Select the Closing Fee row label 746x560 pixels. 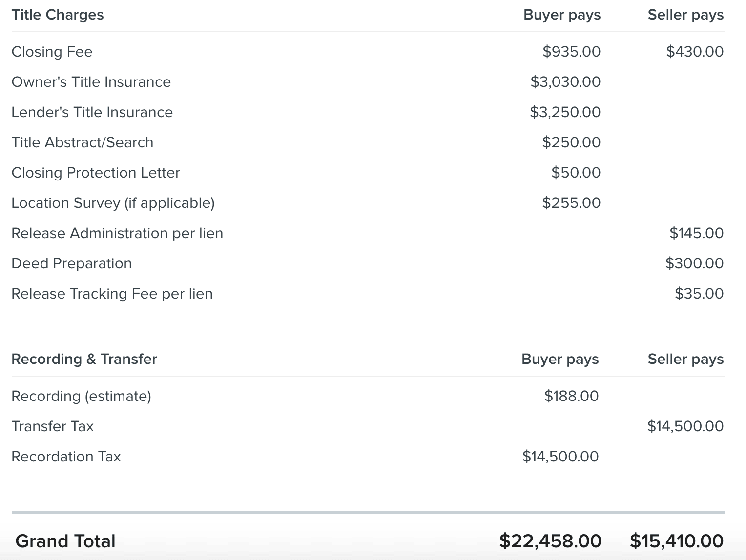(x=52, y=52)
